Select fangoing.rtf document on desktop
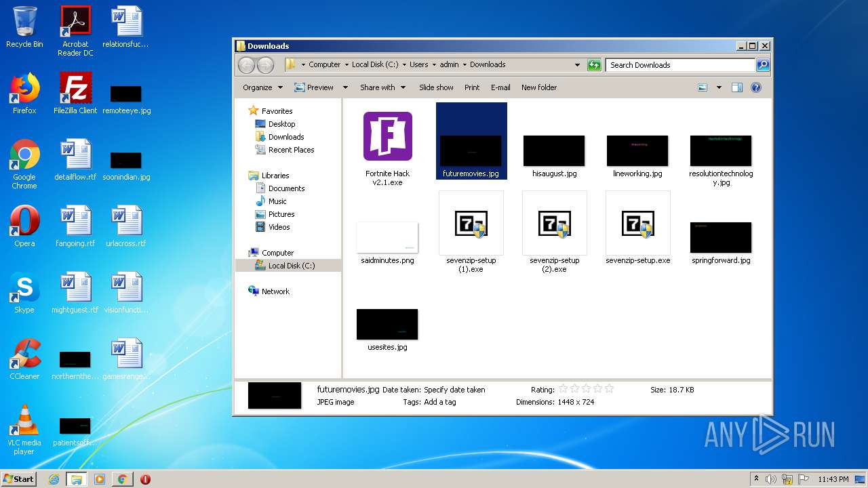This screenshot has height=488, width=868. click(75, 226)
